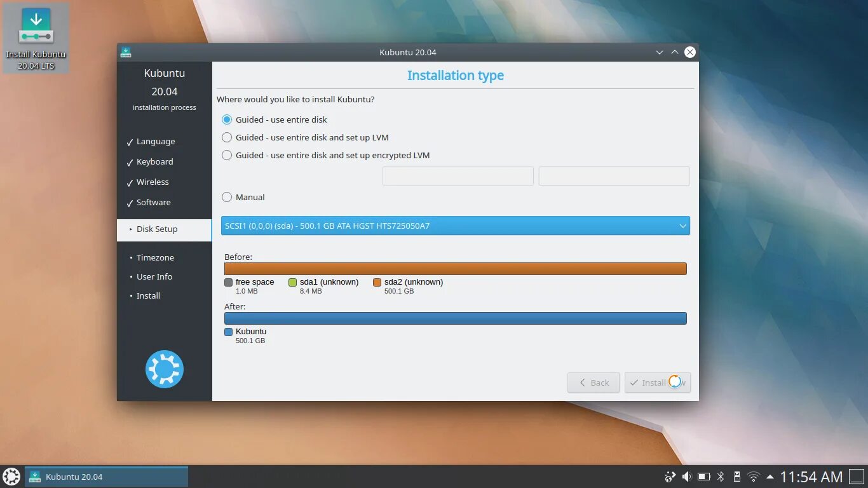Click 'Where would you like to install Kubuntu?' text
868x488 pixels.
click(x=295, y=100)
